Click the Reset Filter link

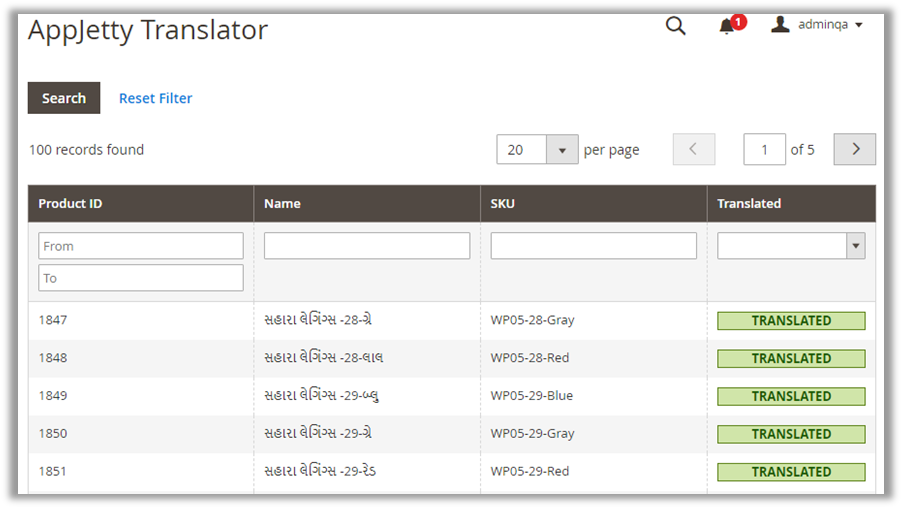[155, 98]
